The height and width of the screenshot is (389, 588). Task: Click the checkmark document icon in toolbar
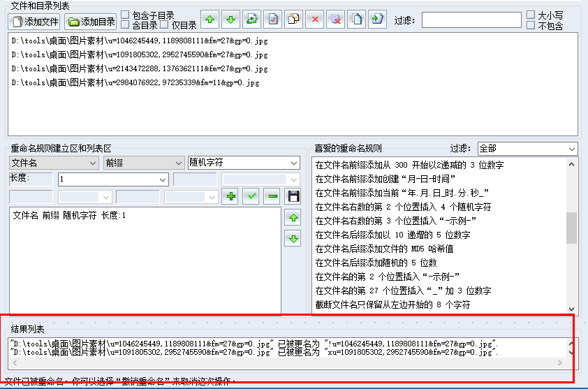(x=273, y=20)
